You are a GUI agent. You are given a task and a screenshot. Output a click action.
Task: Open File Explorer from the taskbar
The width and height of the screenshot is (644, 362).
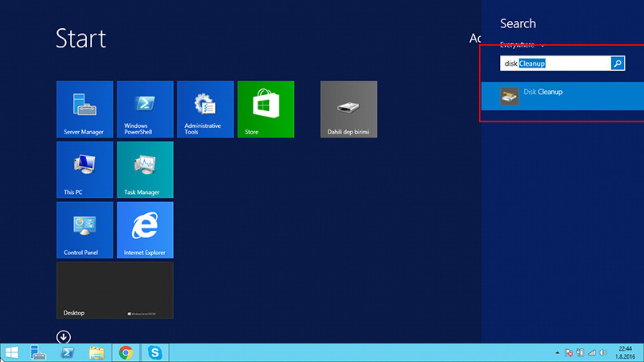click(97, 352)
